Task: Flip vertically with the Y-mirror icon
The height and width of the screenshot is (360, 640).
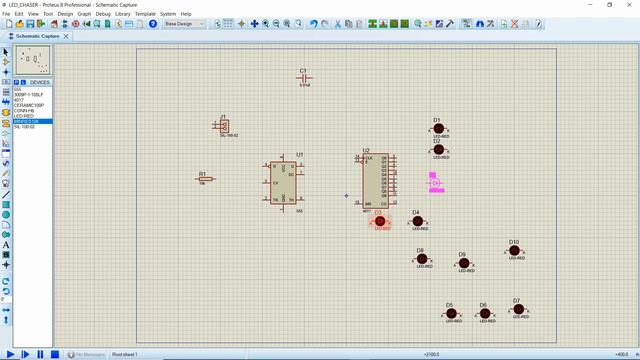Action: coord(6,320)
